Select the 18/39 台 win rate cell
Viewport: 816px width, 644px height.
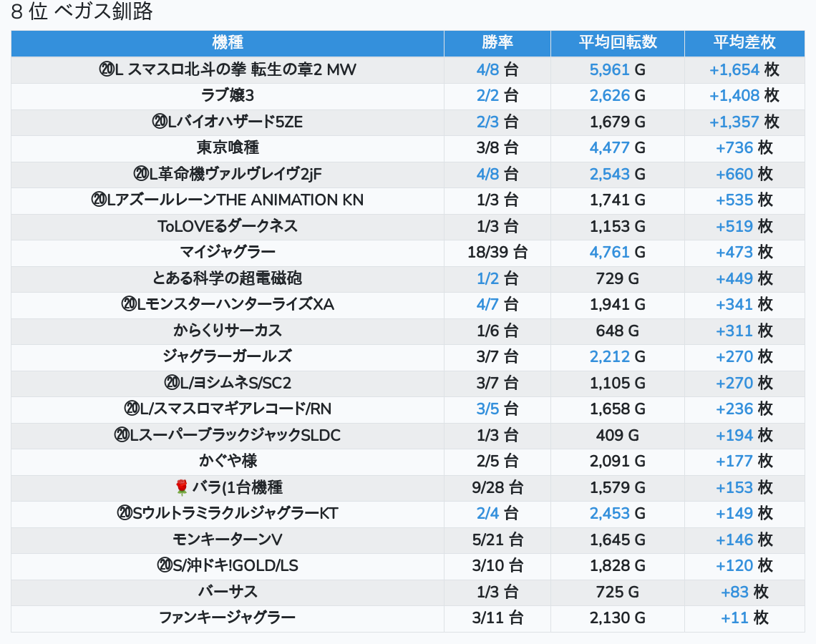click(497, 253)
